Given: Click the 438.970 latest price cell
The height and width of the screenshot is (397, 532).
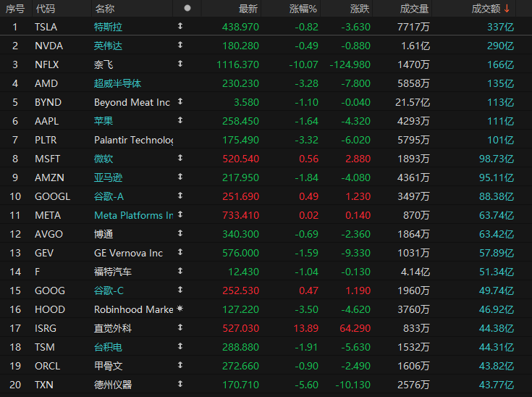Looking at the screenshot, I should point(240,27).
